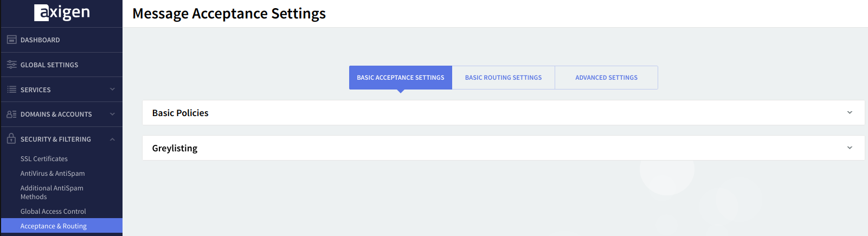This screenshot has width=868, height=236.
Task: Expand the Greylisting section arrow
Action: [850, 148]
